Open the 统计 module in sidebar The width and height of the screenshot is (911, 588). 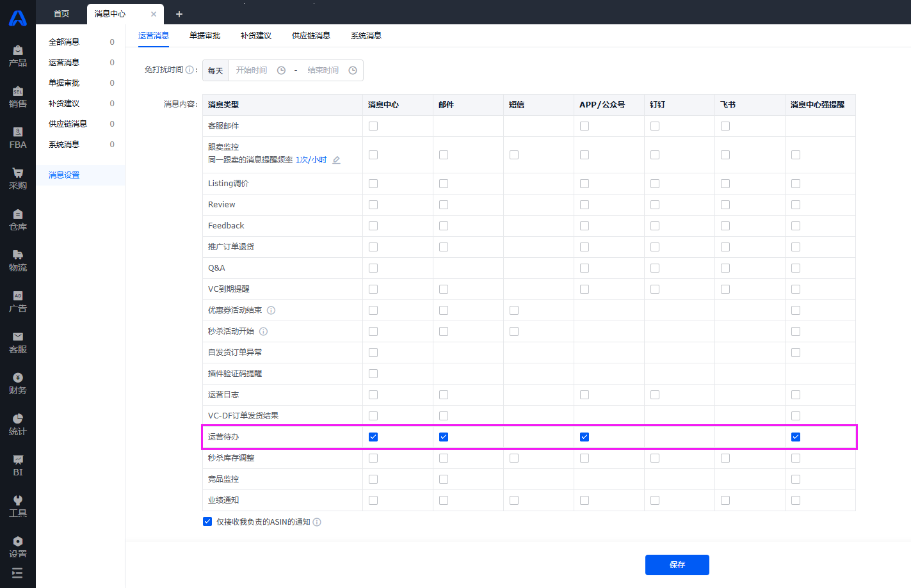coord(18,425)
